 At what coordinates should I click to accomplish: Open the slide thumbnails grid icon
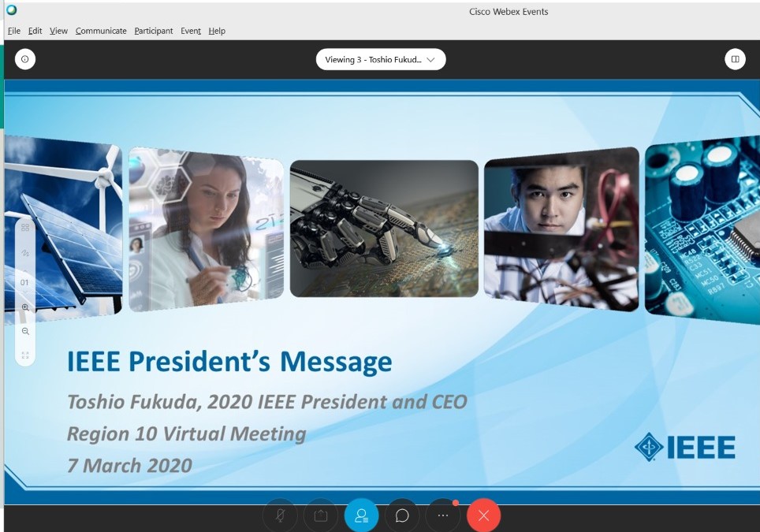pos(25,227)
